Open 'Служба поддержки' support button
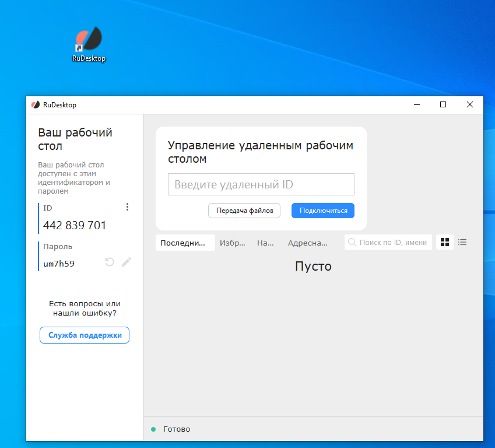 (x=85, y=335)
